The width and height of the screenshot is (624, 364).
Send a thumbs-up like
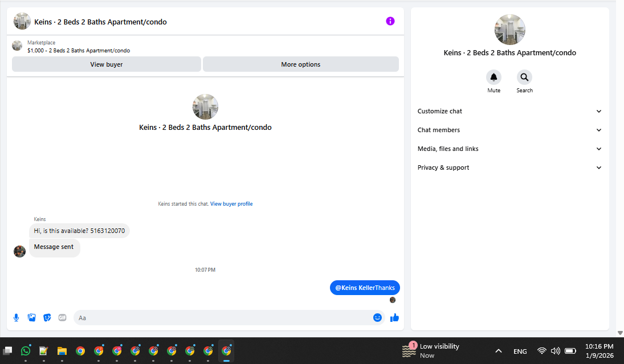tap(394, 317)
